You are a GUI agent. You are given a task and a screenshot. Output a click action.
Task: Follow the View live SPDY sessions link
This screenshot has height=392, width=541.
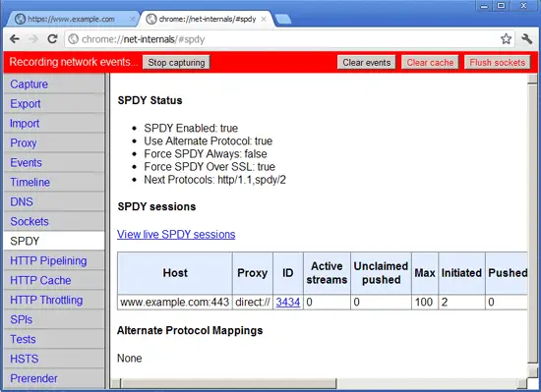tap(176, 234)
